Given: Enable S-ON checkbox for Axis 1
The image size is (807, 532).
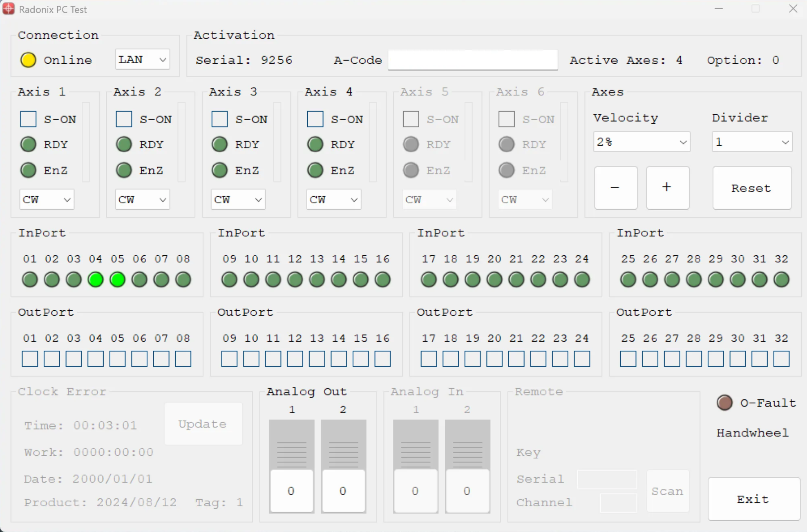Looking at the screenshot, I should [x=28, y=119].
